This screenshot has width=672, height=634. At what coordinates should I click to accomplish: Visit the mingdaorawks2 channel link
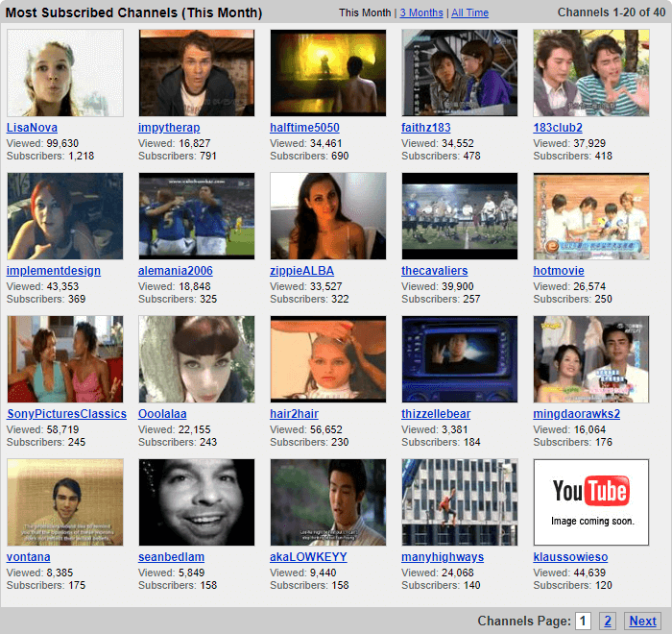576,414
